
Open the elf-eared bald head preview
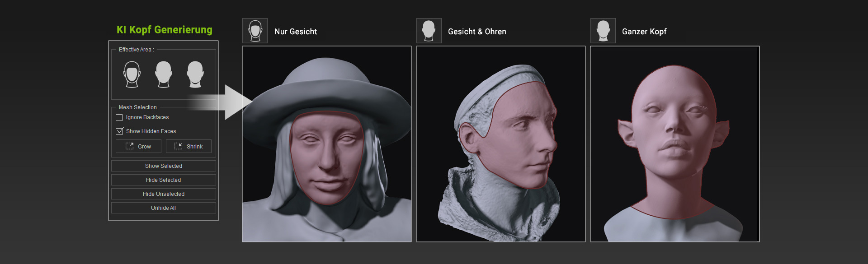click(675, 144)
